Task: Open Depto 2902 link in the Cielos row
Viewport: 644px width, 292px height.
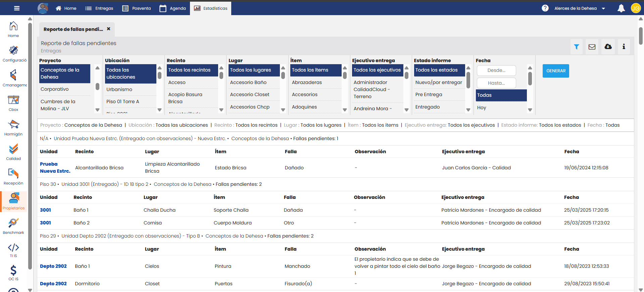Action: (53, 266)
